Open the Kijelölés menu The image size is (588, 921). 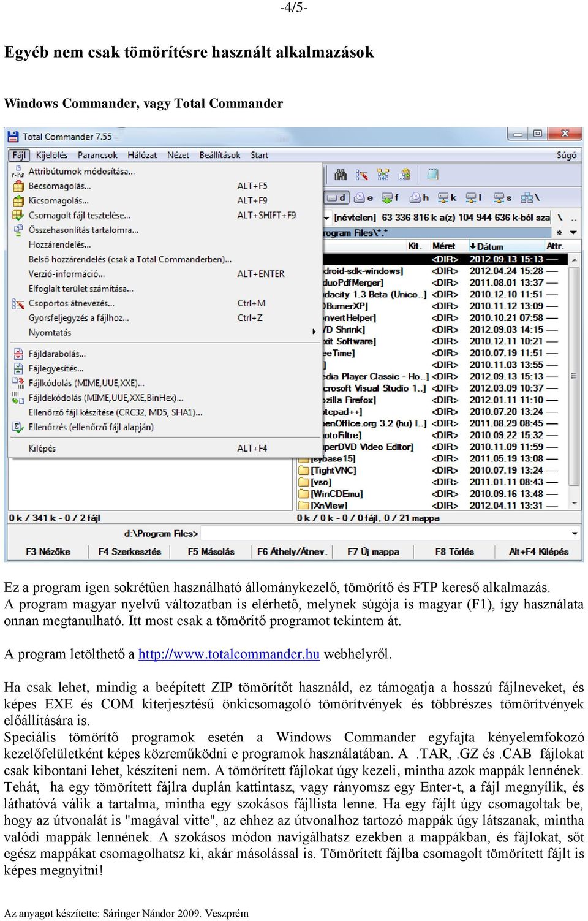(51, 155)
